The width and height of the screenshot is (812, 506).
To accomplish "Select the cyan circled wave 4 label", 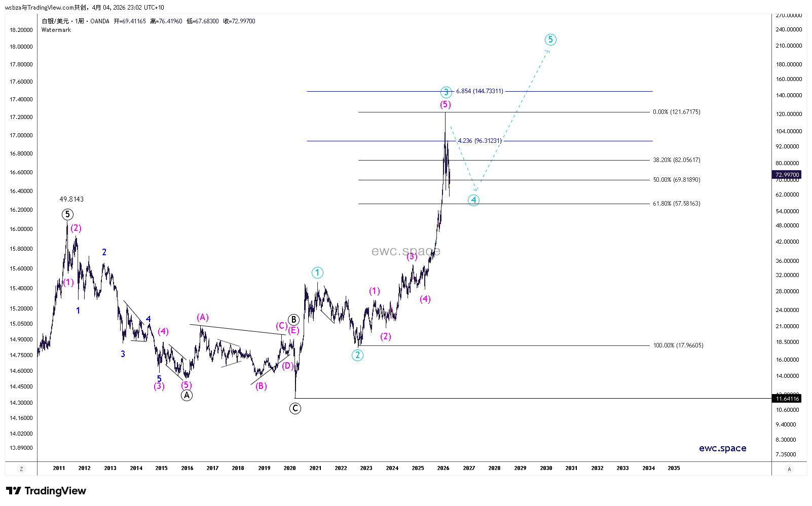I will click(473, 200).
